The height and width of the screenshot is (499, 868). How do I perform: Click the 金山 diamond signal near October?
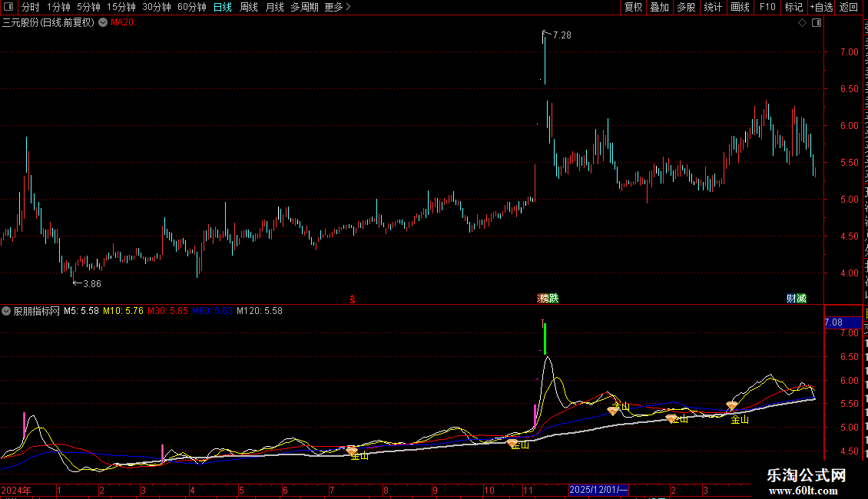[x=512, y=443]
